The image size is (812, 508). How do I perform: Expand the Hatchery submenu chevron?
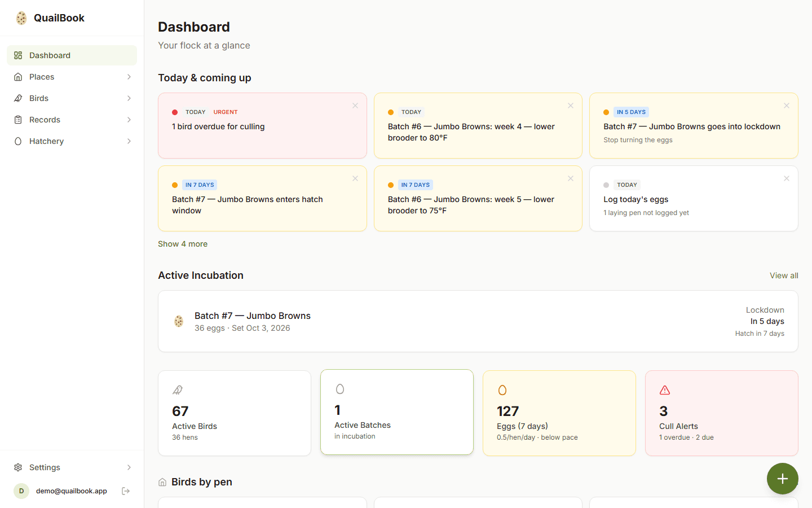[x=129, y=141]
